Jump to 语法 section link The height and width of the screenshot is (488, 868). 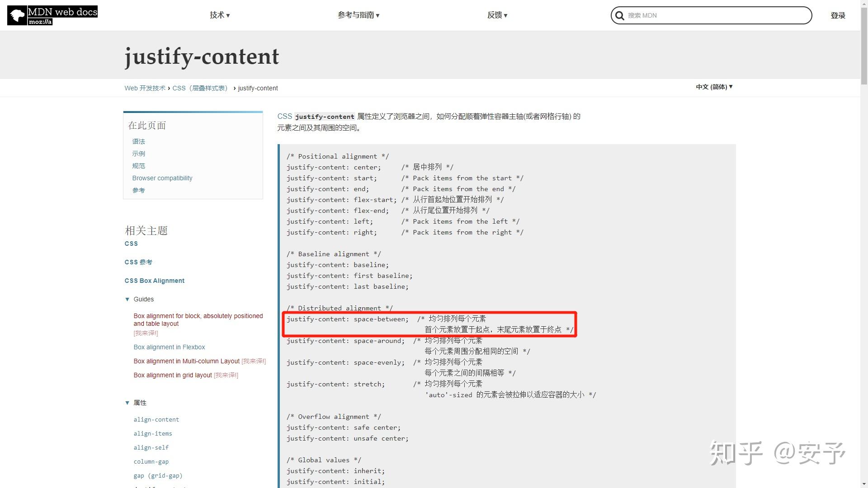[138, 141]
